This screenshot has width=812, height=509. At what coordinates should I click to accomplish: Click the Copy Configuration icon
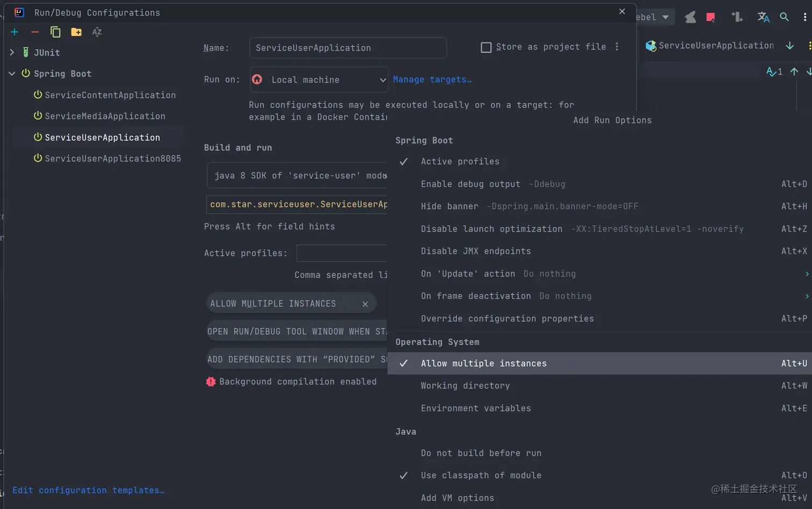[55, 32]
